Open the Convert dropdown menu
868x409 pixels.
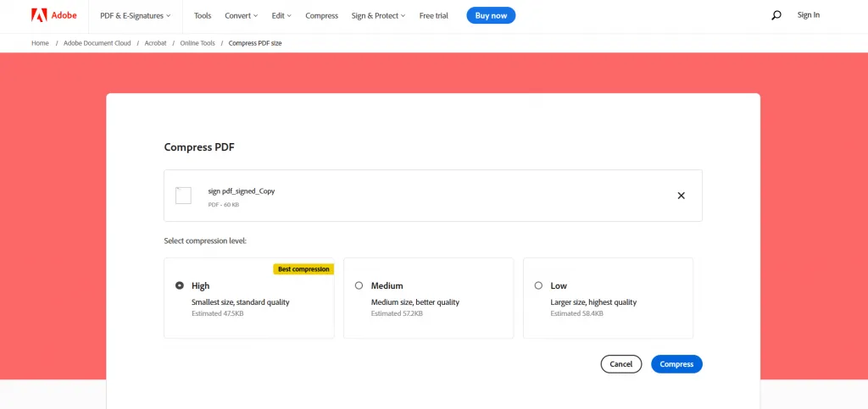click(241, 15)
